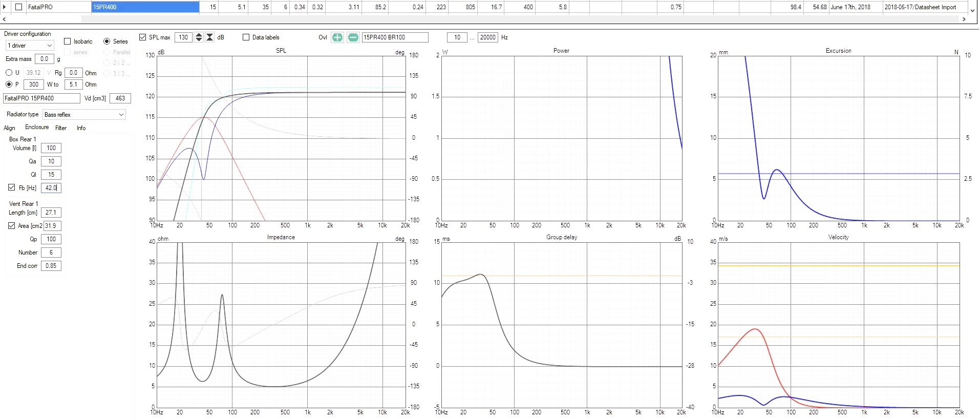Click the maximum frequency field showing 20000
Image resolution: width=980 pixels, height=420 pixels.
[x=488, y=37]
